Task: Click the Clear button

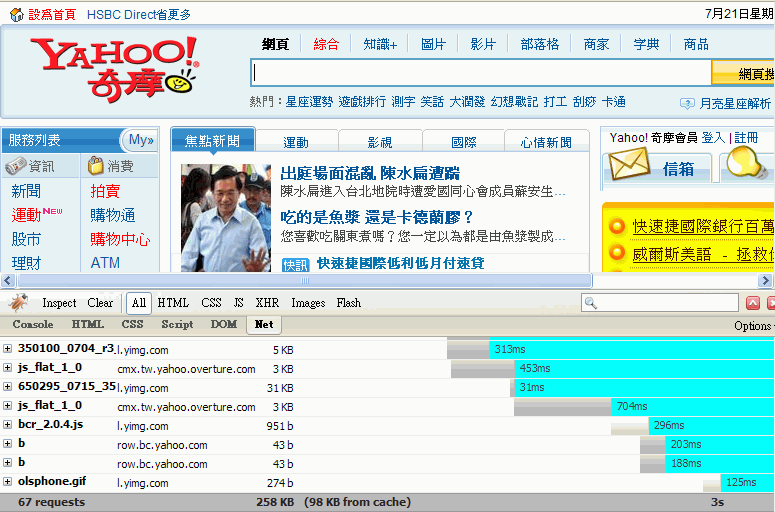Action: (x=100, y=302)
